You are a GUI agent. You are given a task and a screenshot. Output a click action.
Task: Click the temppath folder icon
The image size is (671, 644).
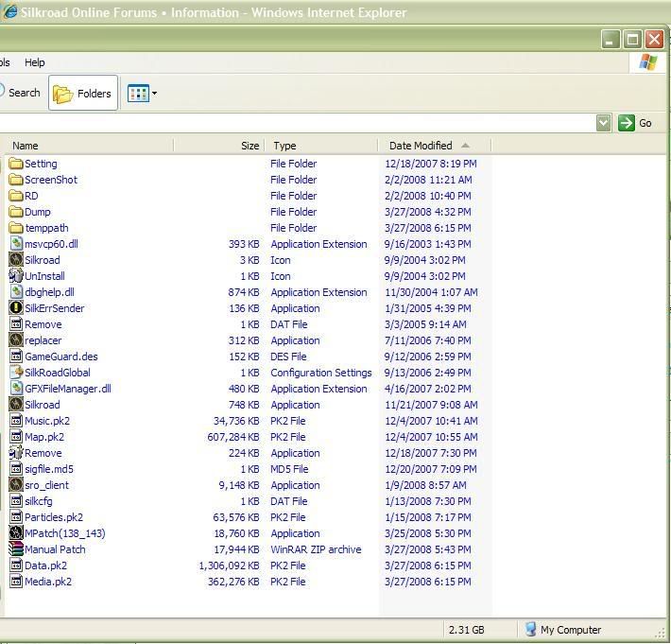[16, 228]
